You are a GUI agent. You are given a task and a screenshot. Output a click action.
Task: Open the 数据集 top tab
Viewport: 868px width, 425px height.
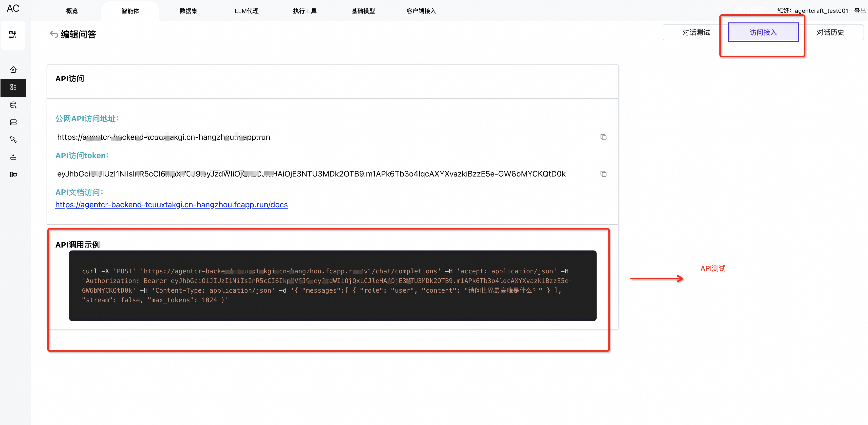[x=188, y=11]
